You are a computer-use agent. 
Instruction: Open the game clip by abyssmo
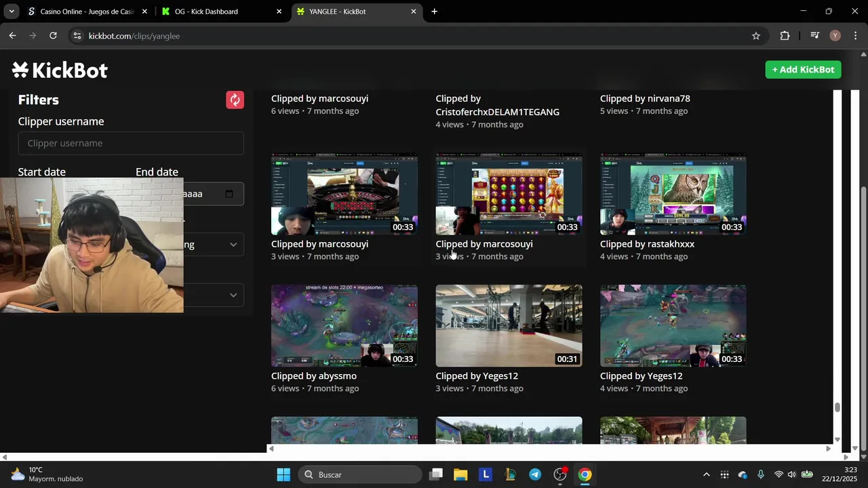[x=344, y=326]
